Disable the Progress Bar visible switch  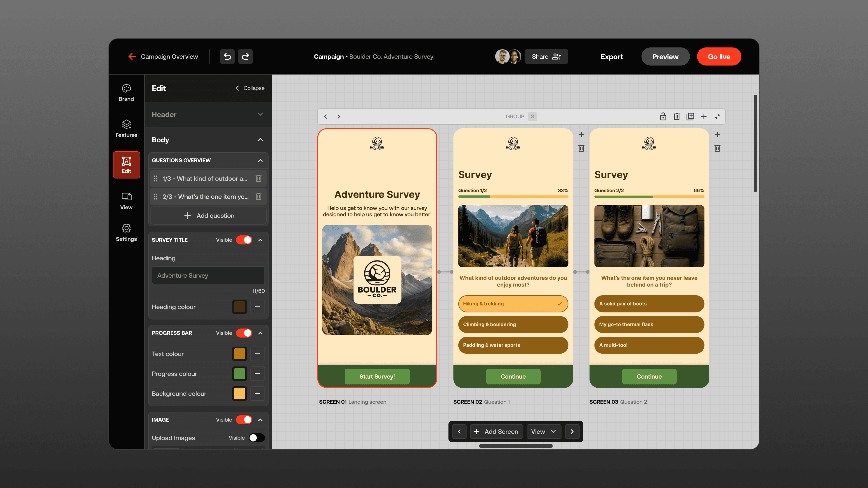click(x=244, y=333)
